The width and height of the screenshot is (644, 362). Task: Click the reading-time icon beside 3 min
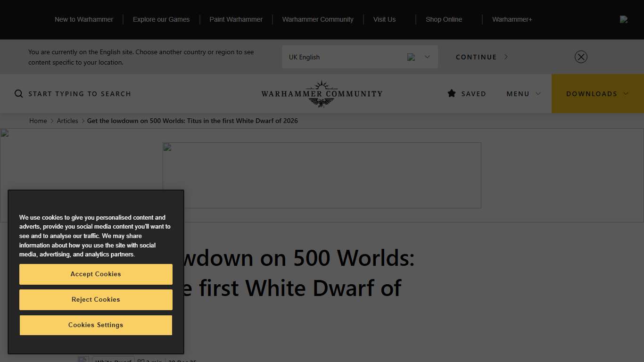(140, 360)
